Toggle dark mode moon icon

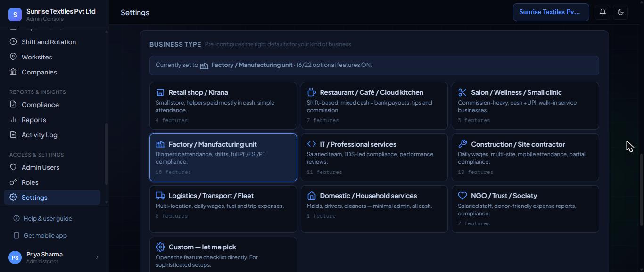pyautogui.click(x=620, y=12)
